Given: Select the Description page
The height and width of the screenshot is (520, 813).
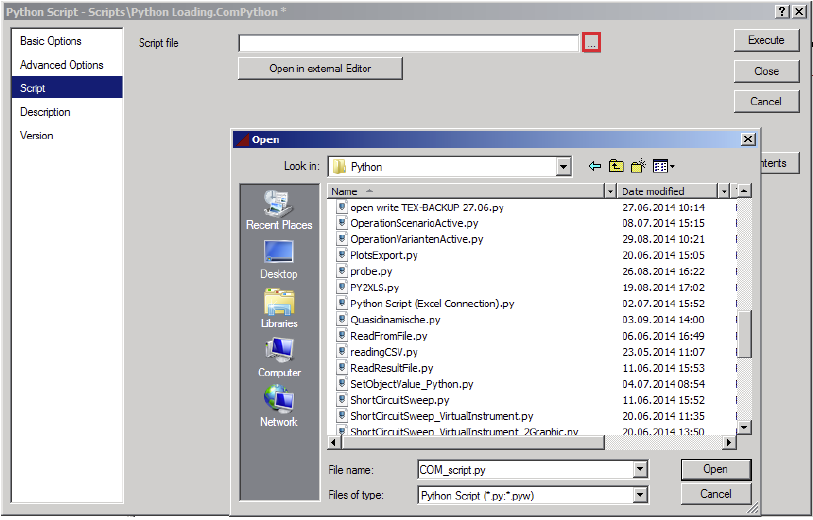Looking at the screenshot, I should [x=67, y=112].
